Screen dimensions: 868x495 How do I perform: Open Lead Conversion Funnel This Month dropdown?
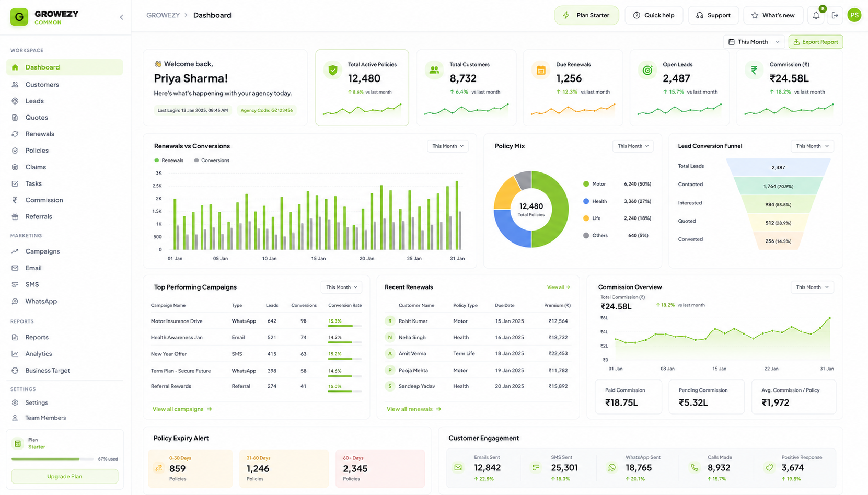tap(812, 146)
